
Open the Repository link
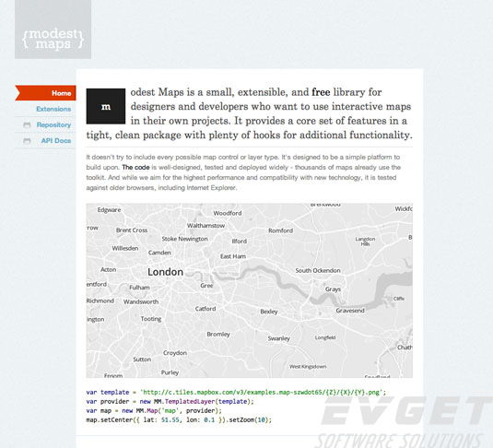tap(53, 124)
